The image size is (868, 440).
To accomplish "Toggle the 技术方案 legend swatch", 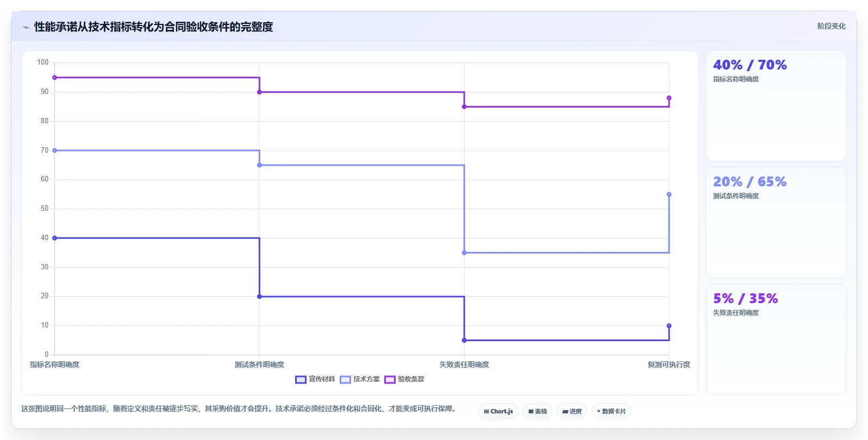I will tap(345, 380).
